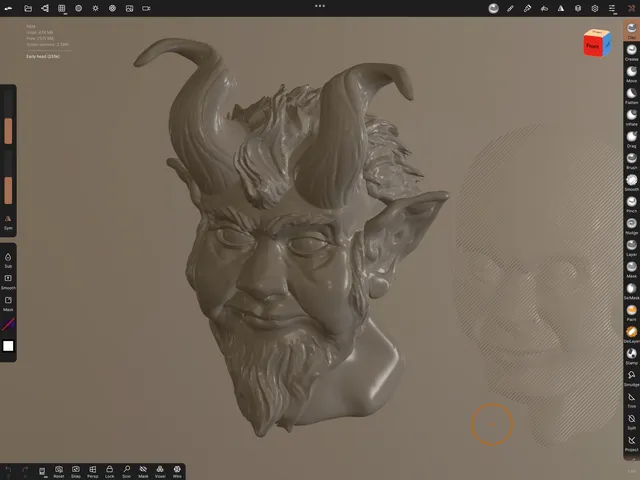
Task: Toggle Mask shortcut on left panel
Action: 8,303
